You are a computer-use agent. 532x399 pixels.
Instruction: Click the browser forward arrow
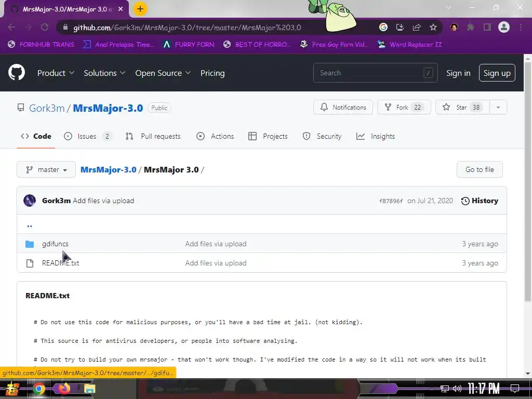click(x=28, y=27)
